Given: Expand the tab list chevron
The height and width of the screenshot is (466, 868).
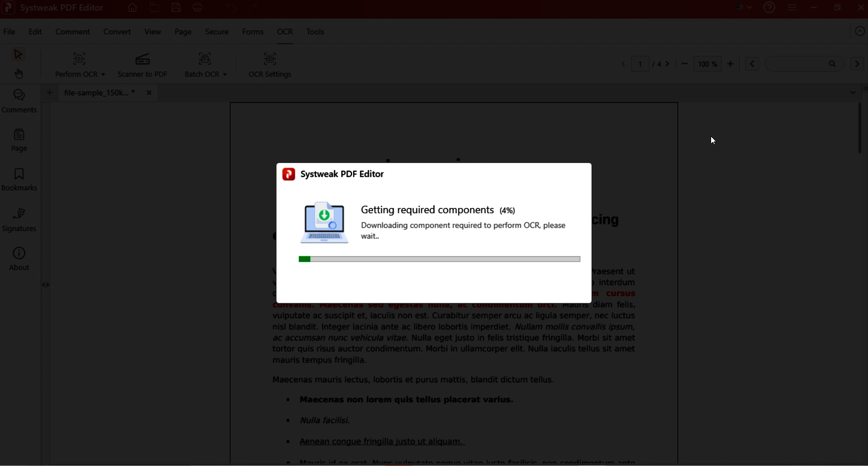Looking at the screenshot, I should (853, 93).
